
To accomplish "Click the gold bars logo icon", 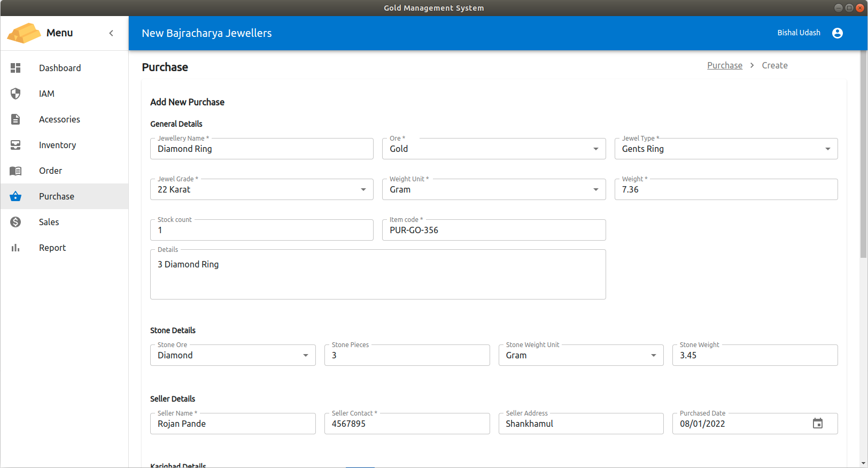I will [x=24, y=33].
